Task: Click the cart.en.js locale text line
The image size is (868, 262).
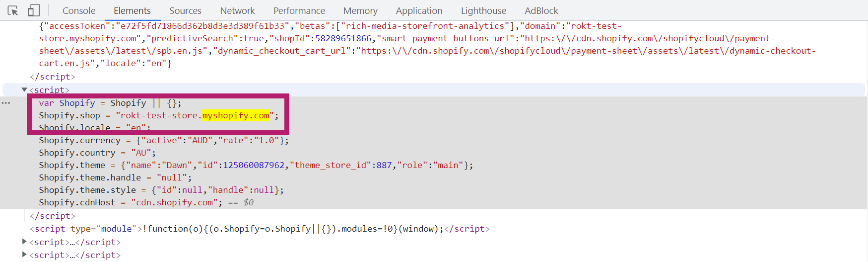Action: click(105, 63)
